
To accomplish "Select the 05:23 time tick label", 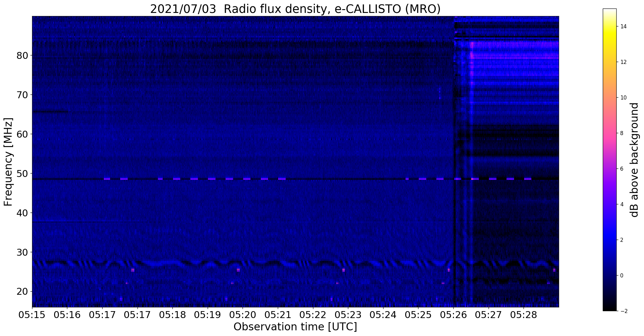I will point(348,315).
